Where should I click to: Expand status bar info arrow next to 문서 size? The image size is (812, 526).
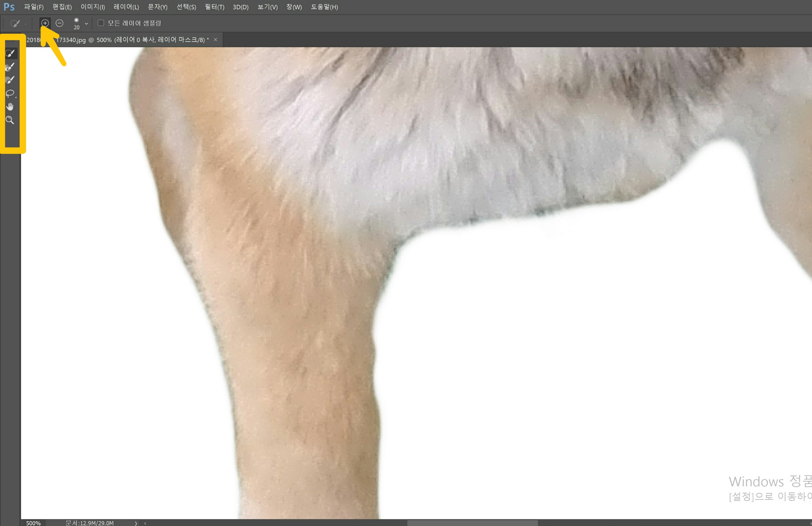point(136,523)
